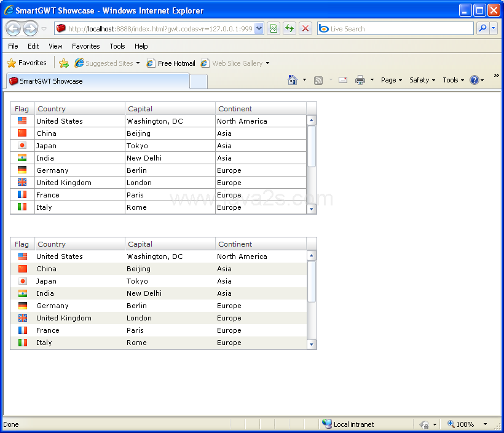Open the File menu

13,46
